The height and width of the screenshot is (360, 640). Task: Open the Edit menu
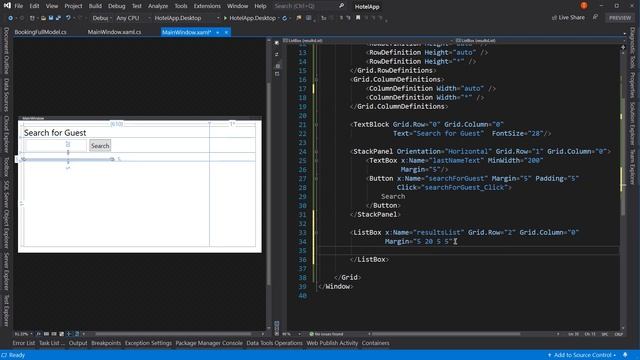pyautogui.click(x=34, y=6)
